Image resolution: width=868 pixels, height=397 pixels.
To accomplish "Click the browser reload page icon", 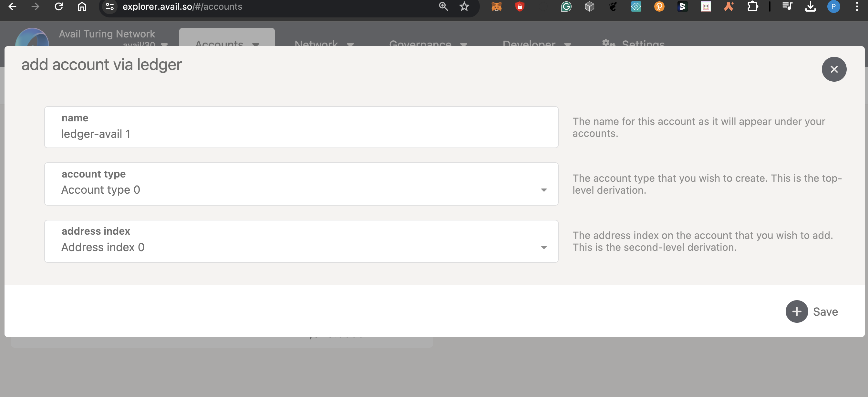I will tap(59, 6).
